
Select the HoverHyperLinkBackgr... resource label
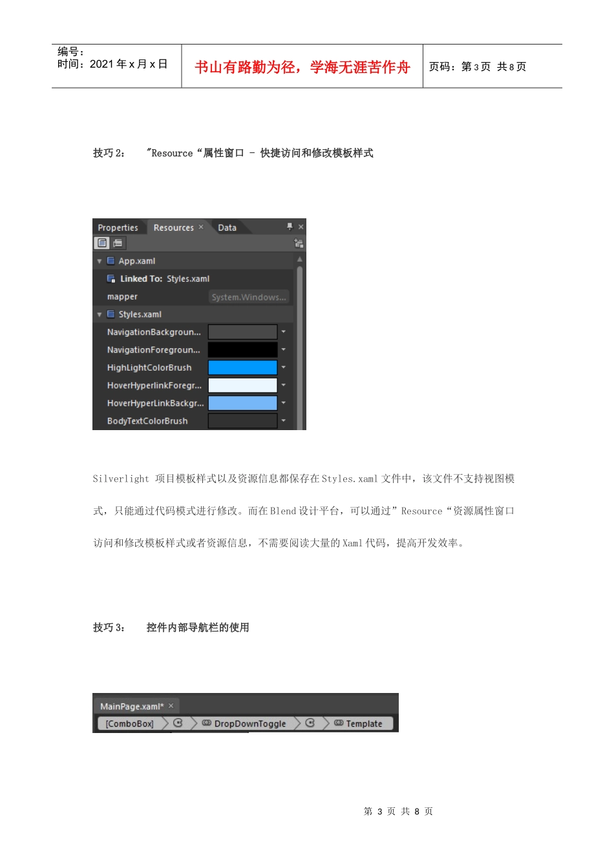(155, 403)
